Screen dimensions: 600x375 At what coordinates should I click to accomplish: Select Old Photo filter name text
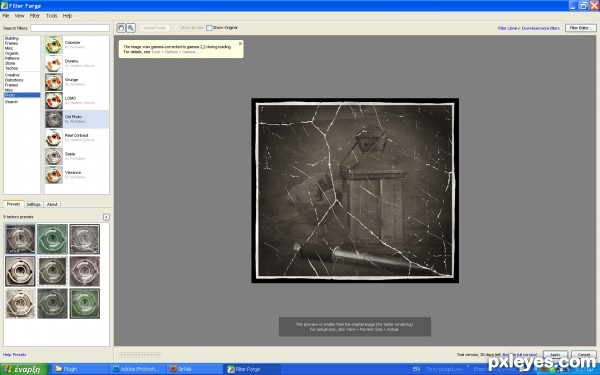[x=73, y=117]
